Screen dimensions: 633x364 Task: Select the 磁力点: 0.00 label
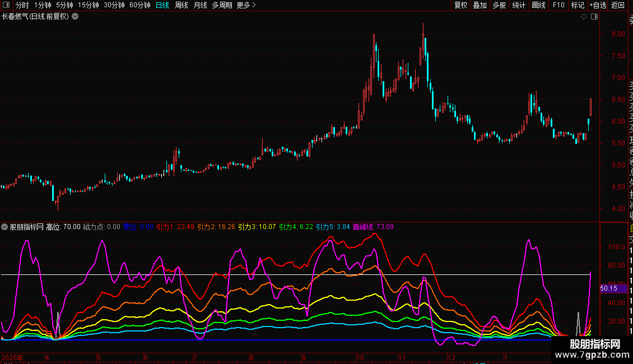point(102,227)
